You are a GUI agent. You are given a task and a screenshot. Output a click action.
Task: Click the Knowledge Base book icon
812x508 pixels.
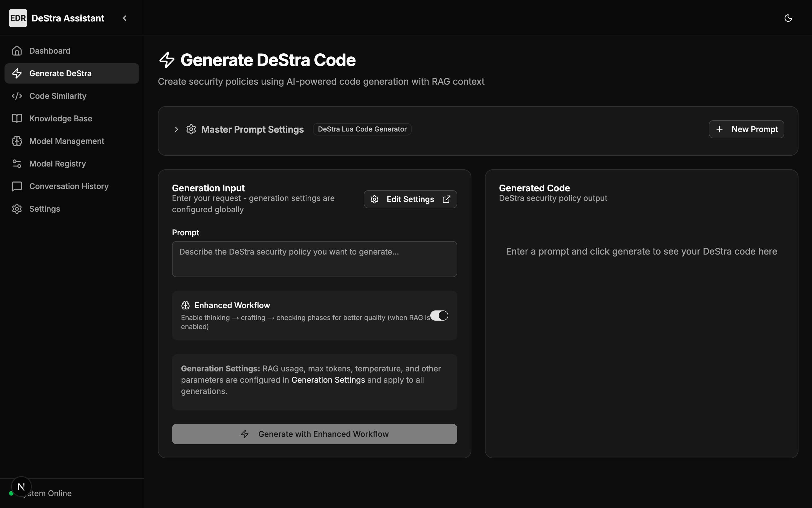[x=17, y=118]
